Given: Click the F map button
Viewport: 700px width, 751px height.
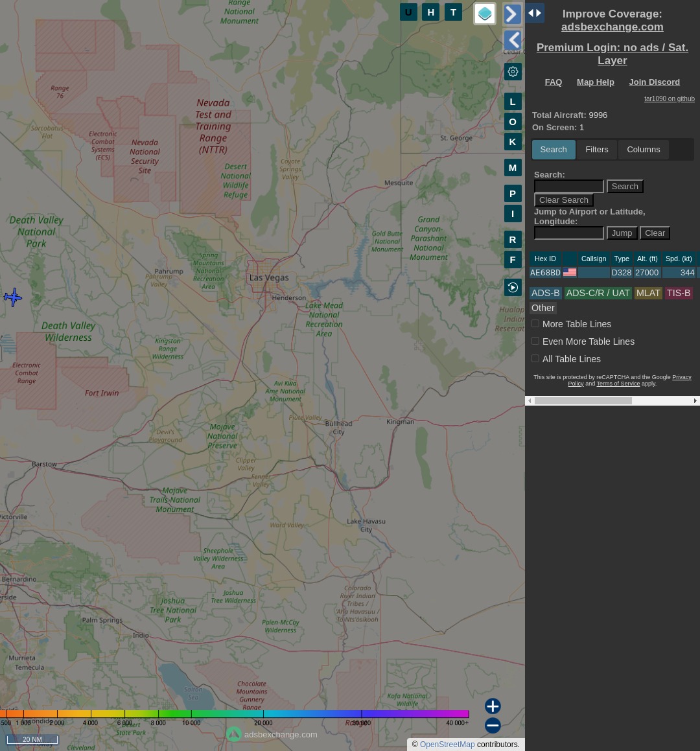Looking at the screenshot, I should point(513,260).
